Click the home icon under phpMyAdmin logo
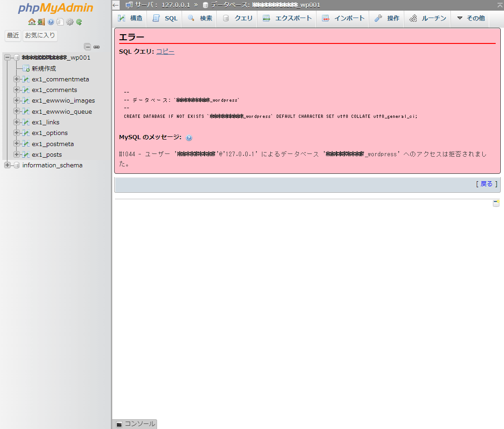504x429 pixels. tap(31, 22)
